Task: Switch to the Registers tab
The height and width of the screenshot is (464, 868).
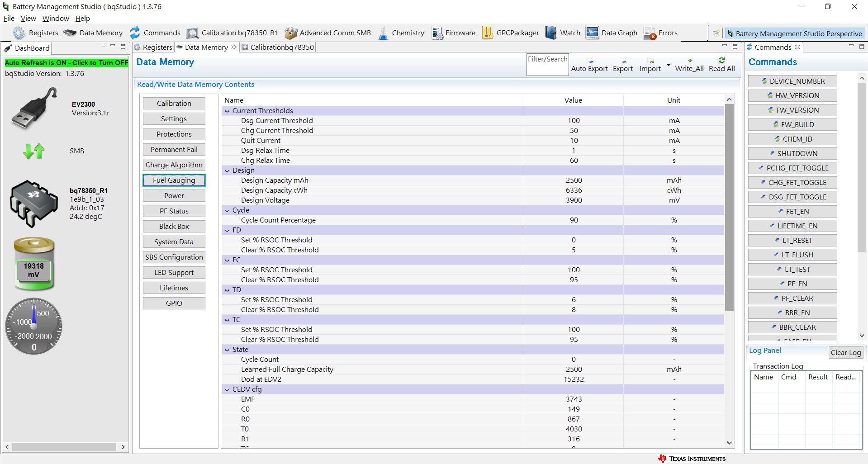Action: 153,47
